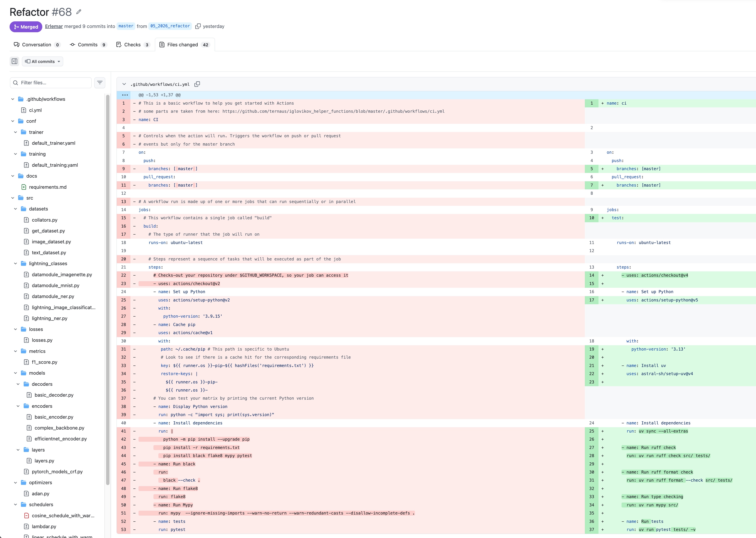The height and width of the screenshot is (538, 756).
Task: Copy the ci.yml file path icon
Action: (x=197, y=84)
